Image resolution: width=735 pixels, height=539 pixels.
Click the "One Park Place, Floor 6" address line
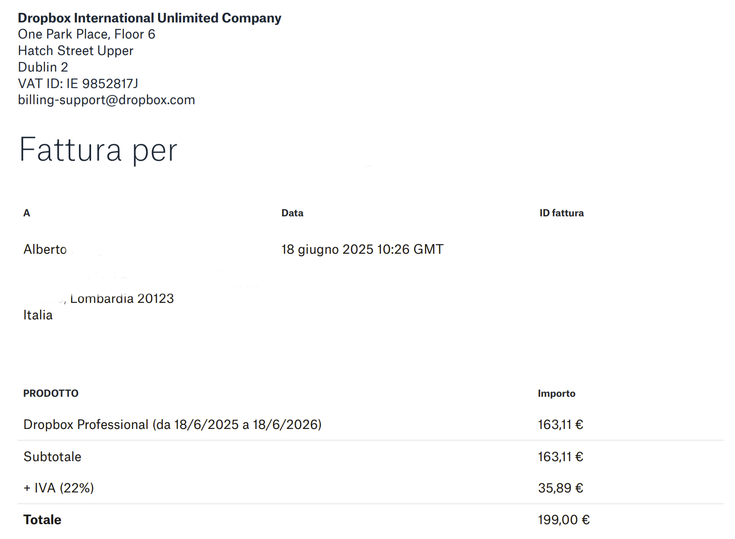tap(86, 34)
